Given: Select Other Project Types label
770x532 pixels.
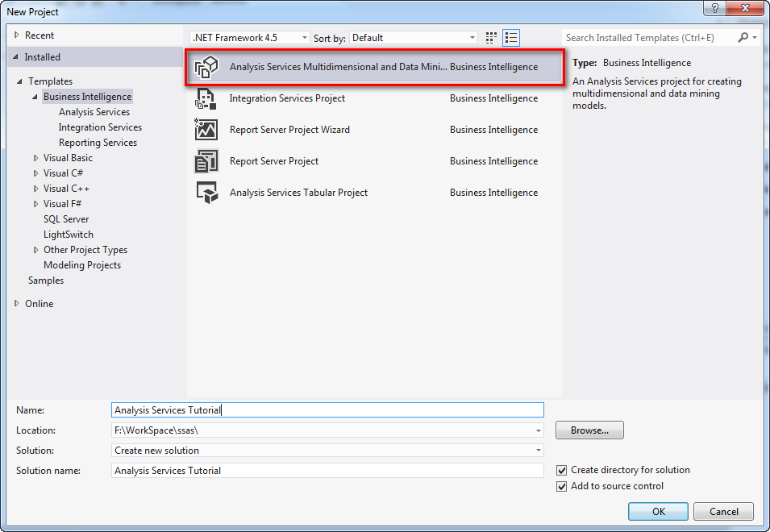Looking at the screenshot, I should [85, 249].
